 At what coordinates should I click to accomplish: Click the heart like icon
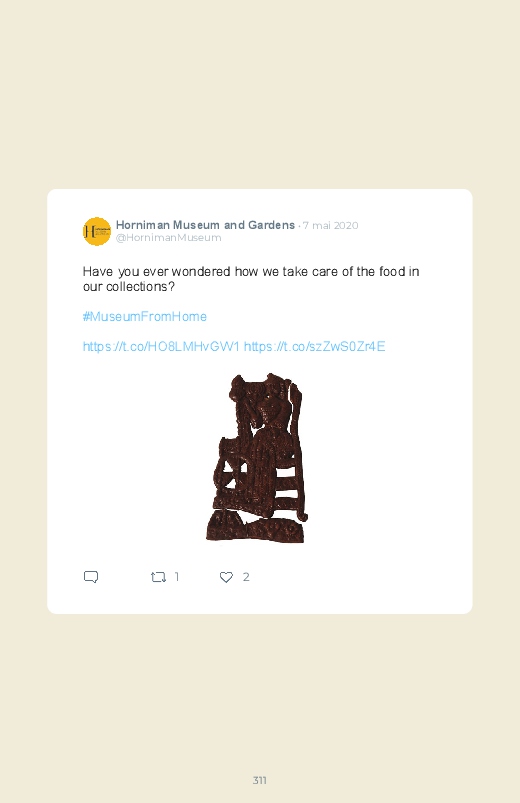pyautogui.click(x=226, y=577)
